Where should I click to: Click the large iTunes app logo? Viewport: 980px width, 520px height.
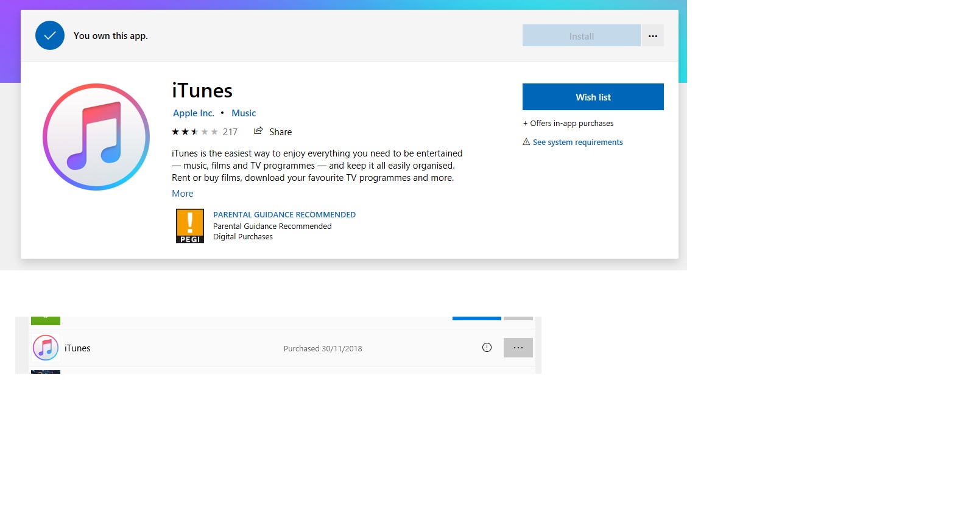pyautogui.click(x=96, y=137)
